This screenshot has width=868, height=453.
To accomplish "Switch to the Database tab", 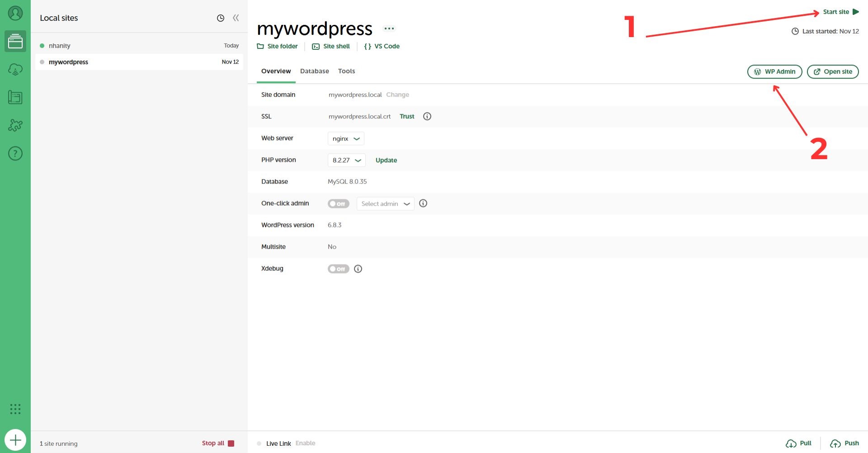I will 315,71.
